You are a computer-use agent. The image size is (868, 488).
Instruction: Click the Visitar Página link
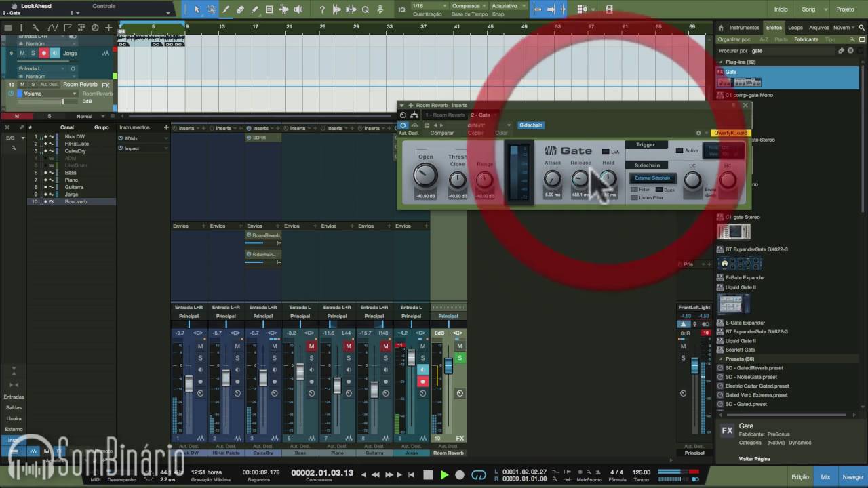[754, 459]
